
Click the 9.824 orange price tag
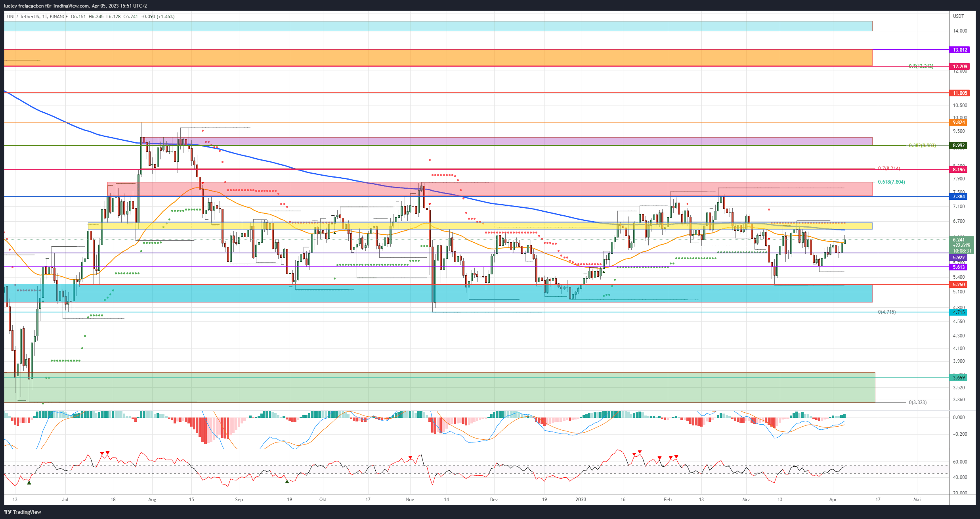tap(959, 123)
